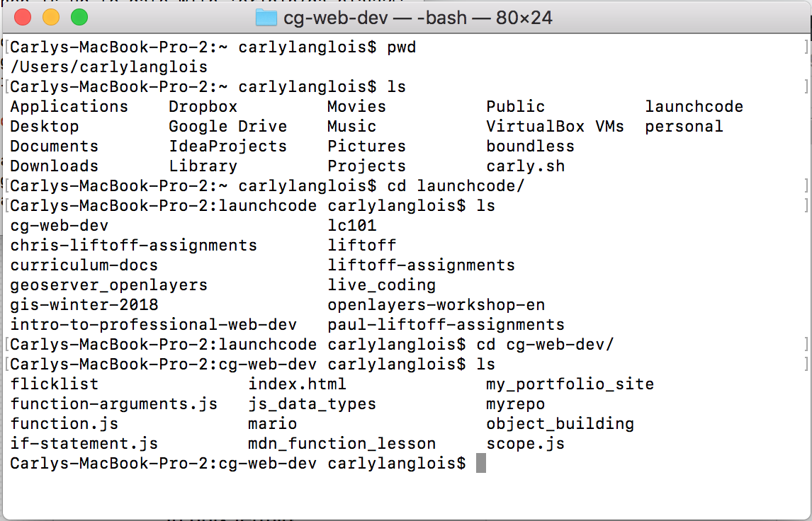
Task: Click the "flicklist" directory name in the listing
Action: click(55, 384)
